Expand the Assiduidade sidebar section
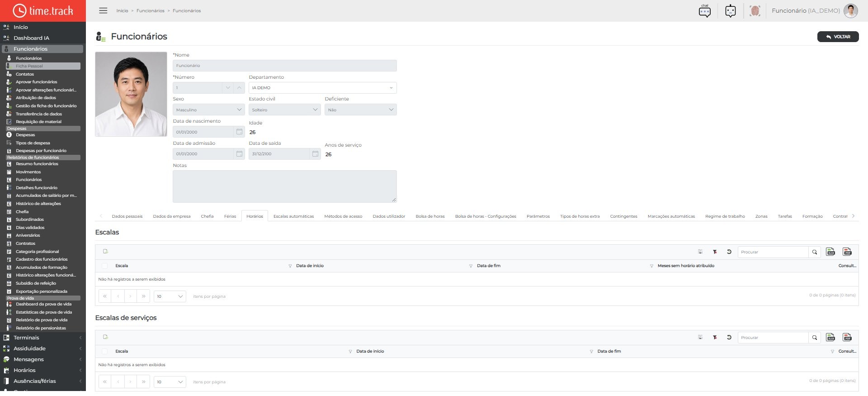 click(43, 348)
